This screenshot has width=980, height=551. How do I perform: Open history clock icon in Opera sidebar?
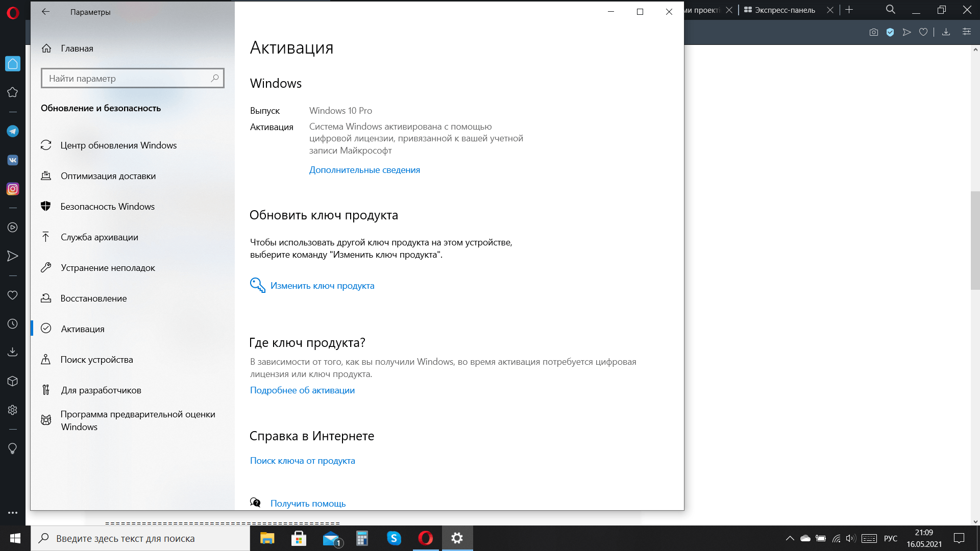pos(13,324)
